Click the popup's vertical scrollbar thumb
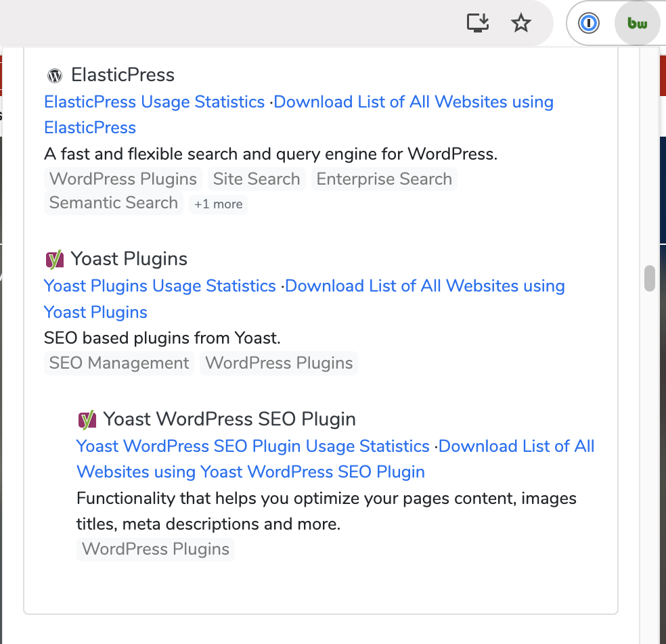This screenshot has width=666, height=644. pyautogui.click(x=650, y=279)
